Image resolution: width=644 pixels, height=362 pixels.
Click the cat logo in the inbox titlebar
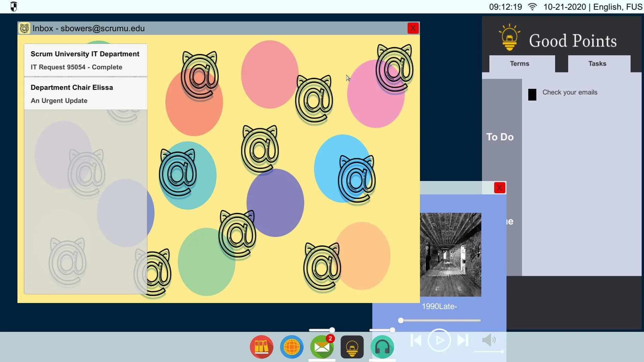pos(24,28)
